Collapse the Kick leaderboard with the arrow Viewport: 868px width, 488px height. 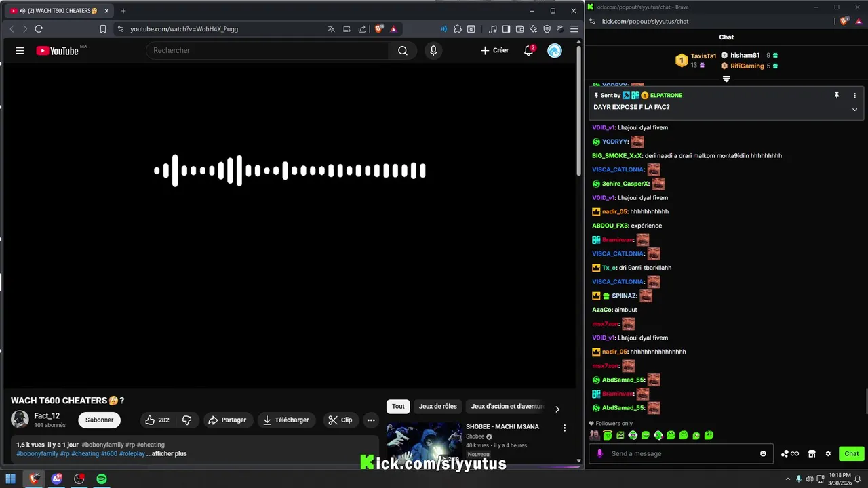[726, 79]
